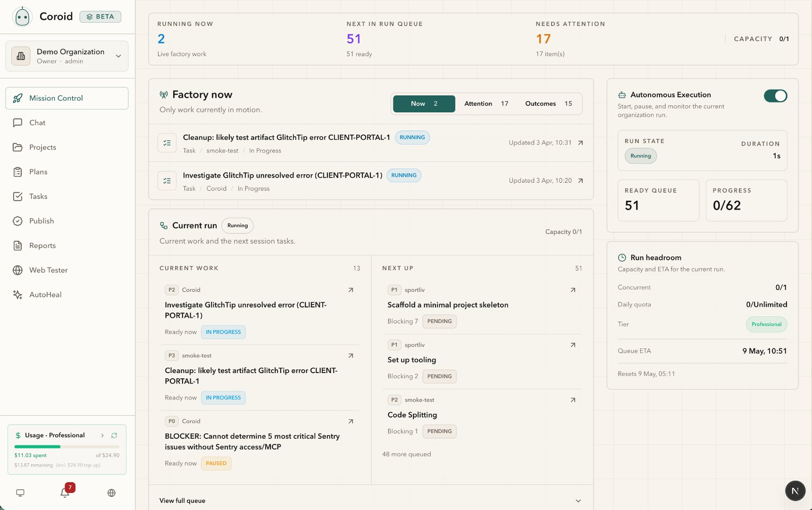Click the globe icon in sidebar footer
This screenshot has height=510, width=812.
coord(111,493)
